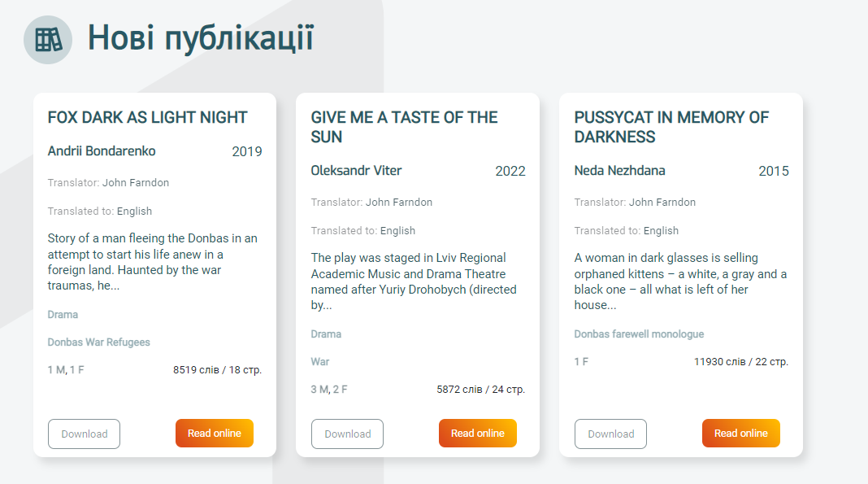Read Pussycat In Memory Of Darkness online
Screen dimensions: 868x484
pyautogui.click(x=740, y=433)
